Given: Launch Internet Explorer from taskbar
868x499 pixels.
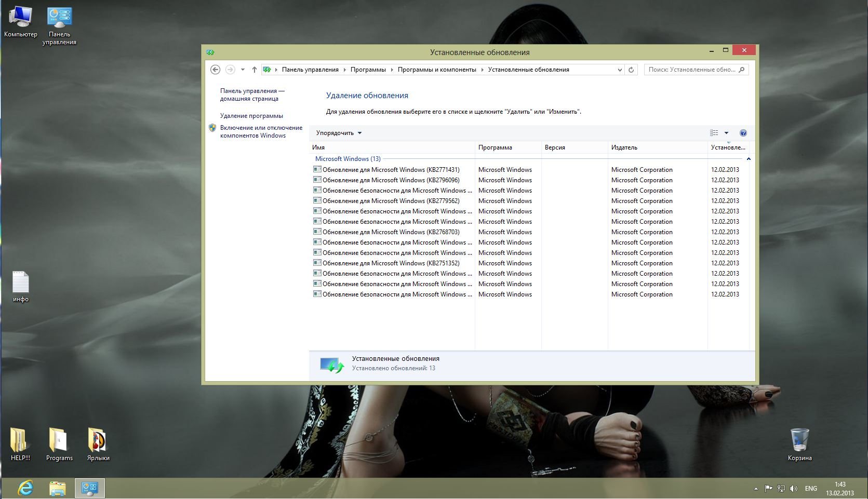Looking at the screenshot, I should coord(25,488).
